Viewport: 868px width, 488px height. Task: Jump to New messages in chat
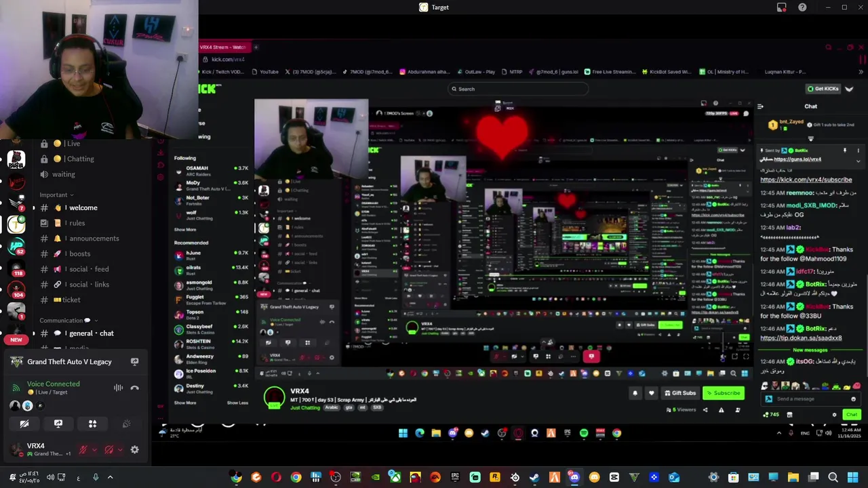(x=810, y=350)
